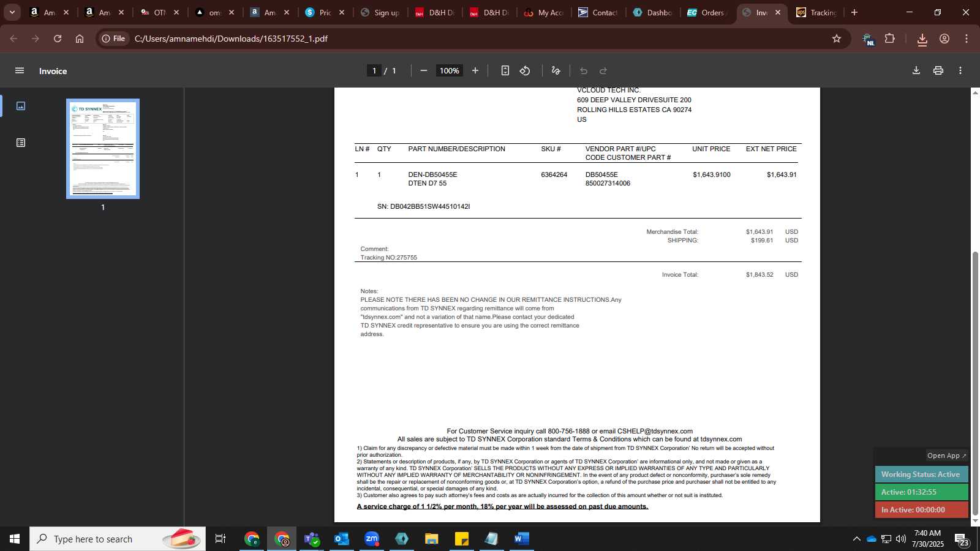This screenshot has height=551, width=980.
Task: Click the NL extension icon in toolbar
Action: point(869,39)
